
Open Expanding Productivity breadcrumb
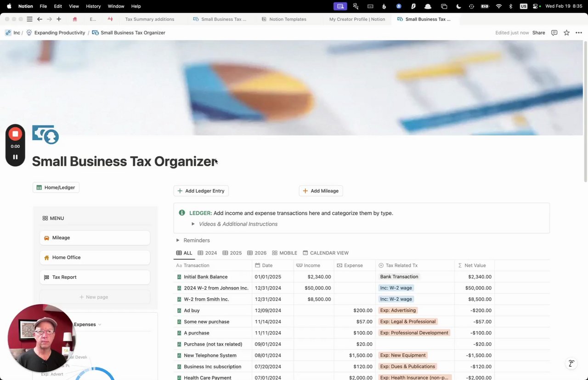(x=56, y=33)
